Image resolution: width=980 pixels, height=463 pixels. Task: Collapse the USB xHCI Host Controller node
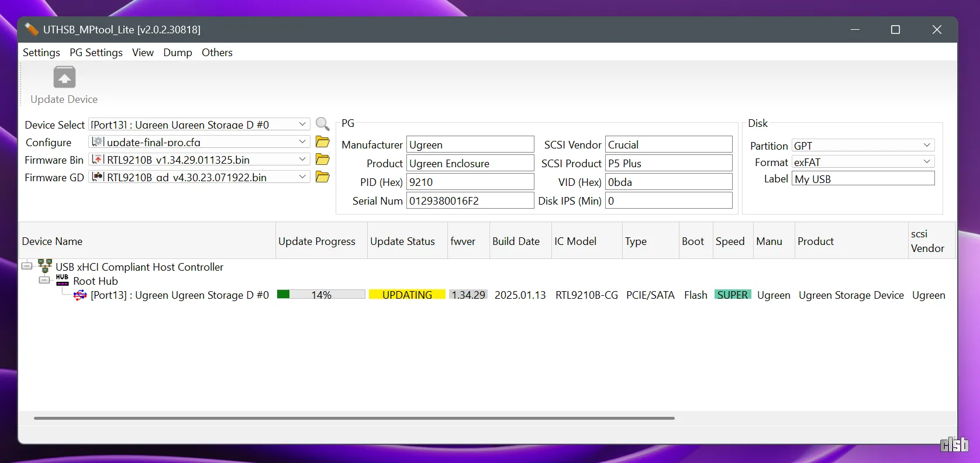pos(27,266)
